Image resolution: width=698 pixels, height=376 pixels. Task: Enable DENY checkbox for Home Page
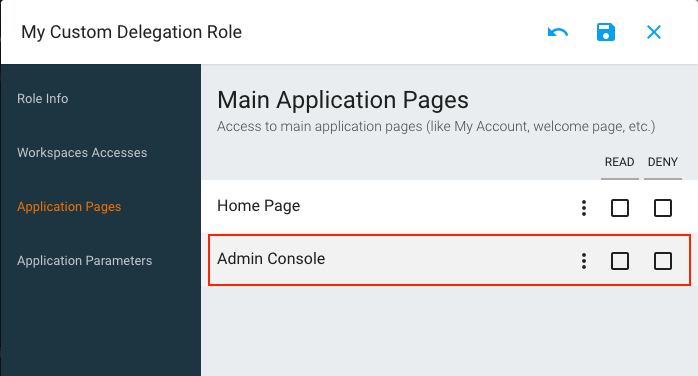coord(662,208)
